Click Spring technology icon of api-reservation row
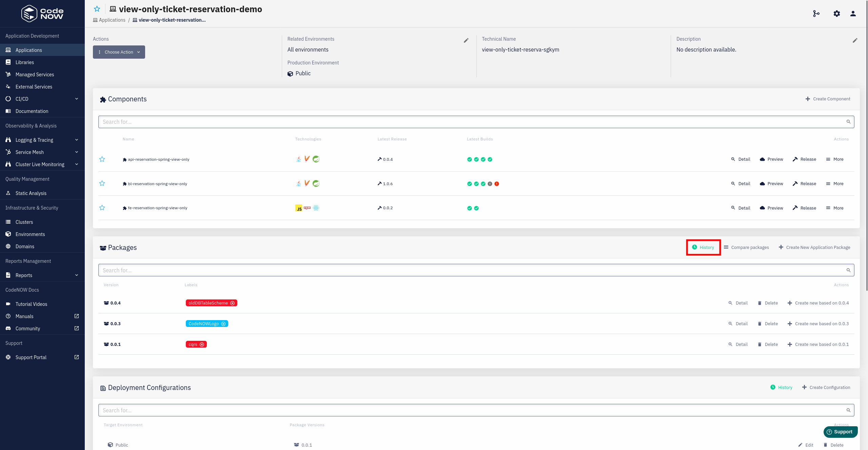The height and width of the screenshot is (450, 868). click(316, 159)
